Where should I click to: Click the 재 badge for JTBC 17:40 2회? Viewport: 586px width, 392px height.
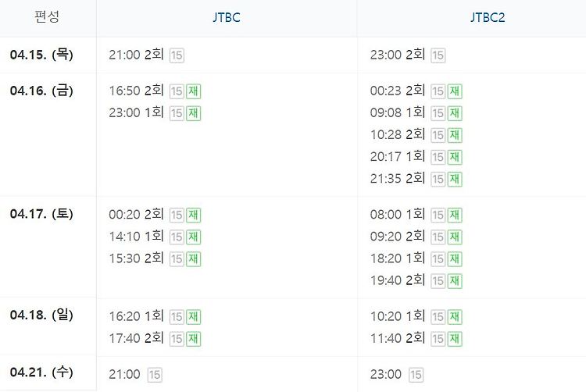tap(193, 339)
